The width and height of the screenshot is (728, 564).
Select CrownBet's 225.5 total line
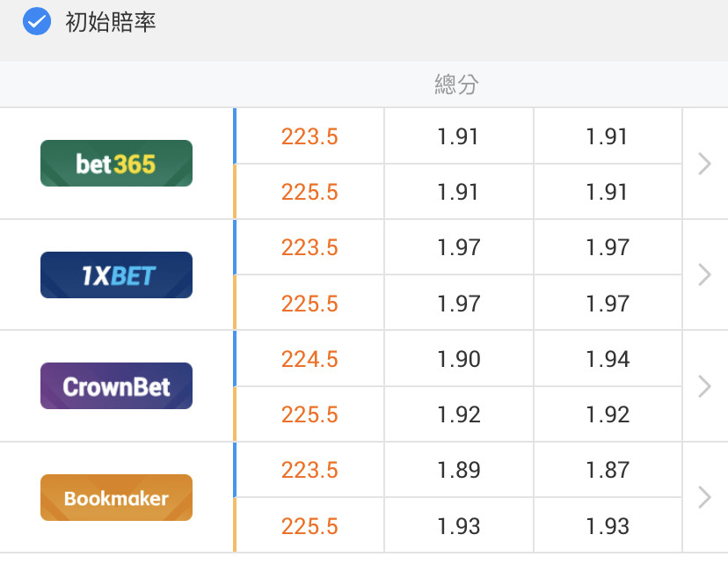[x=309, y=414]
